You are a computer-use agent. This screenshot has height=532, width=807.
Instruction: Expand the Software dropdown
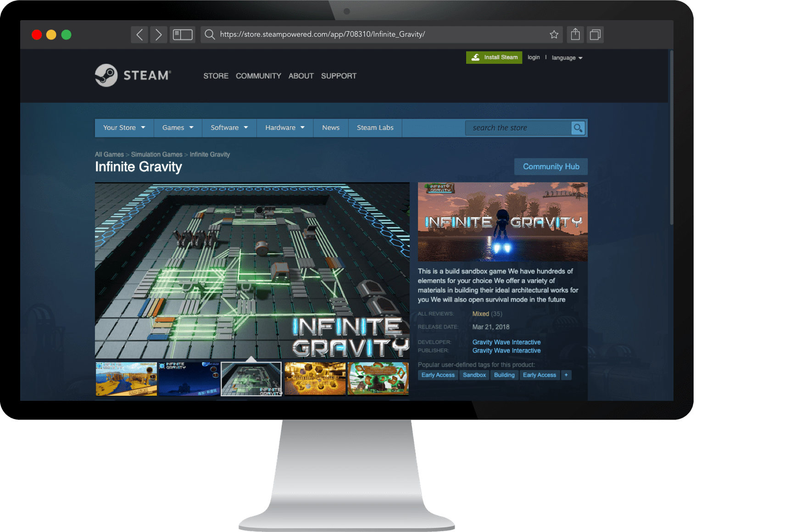[229, 127]
